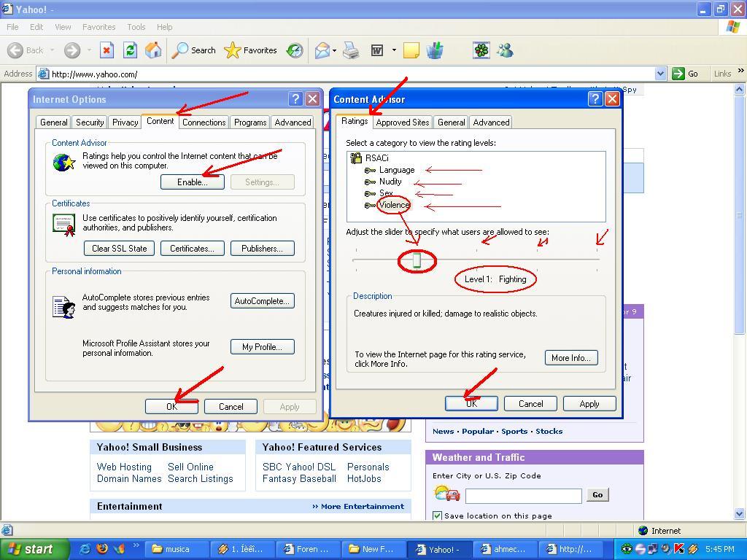
Task: Open the Tools menu
Action: tap(136, 27)
